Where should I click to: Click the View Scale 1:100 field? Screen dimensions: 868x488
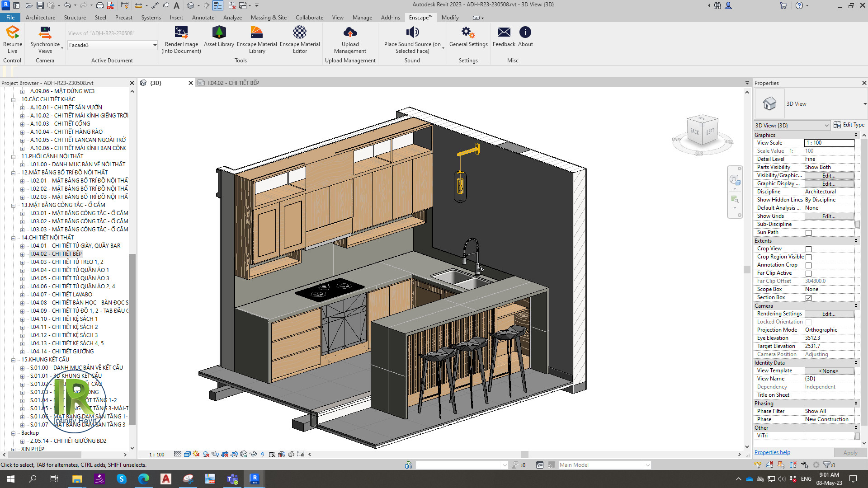pos(829,143)
